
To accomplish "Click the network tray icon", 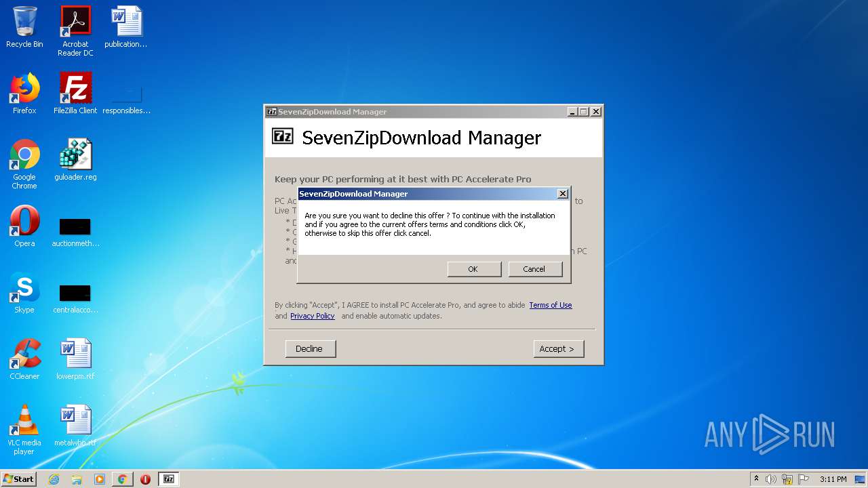I will [787, 479].
